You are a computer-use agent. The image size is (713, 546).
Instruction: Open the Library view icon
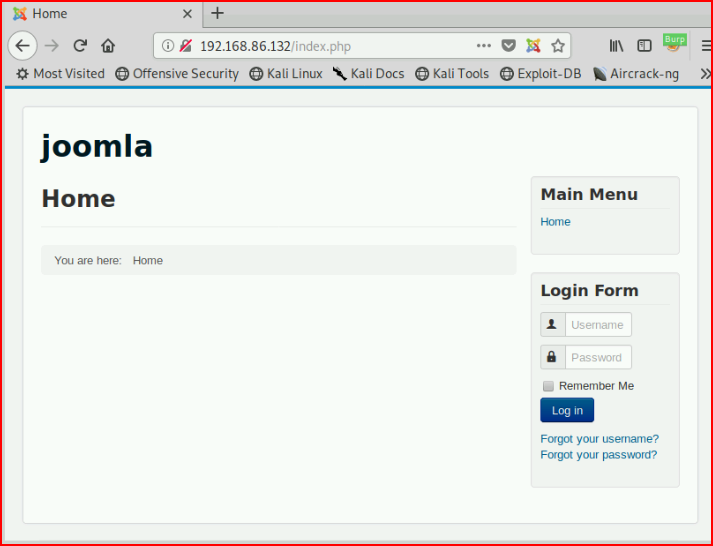pyautogui.click(x=616, y=45)
